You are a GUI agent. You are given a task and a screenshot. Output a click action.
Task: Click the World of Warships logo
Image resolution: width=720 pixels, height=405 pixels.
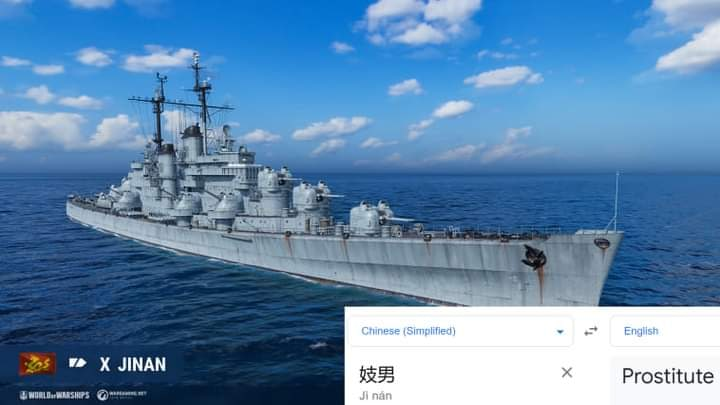pos(54,395)
